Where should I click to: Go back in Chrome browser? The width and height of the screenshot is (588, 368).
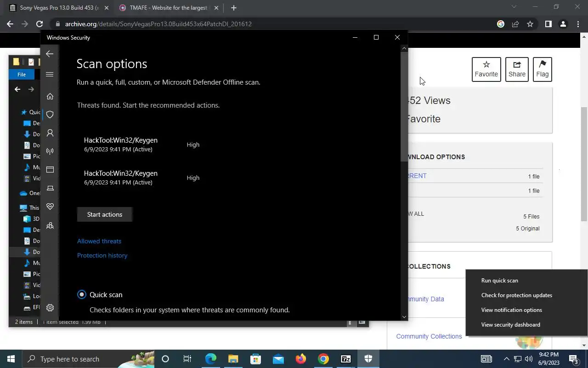click(10, 24)
